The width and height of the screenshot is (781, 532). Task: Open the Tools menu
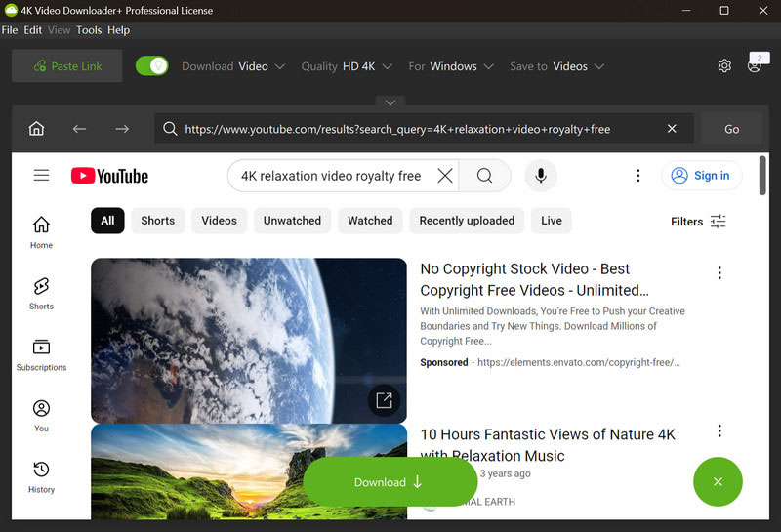[x=89, y=30]
